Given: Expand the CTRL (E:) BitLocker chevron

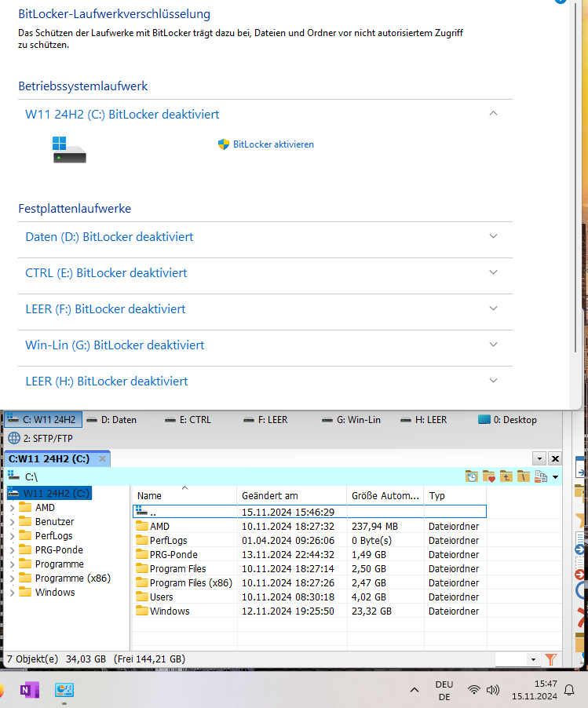Looking at the screenshot, I should coord(493,272).
